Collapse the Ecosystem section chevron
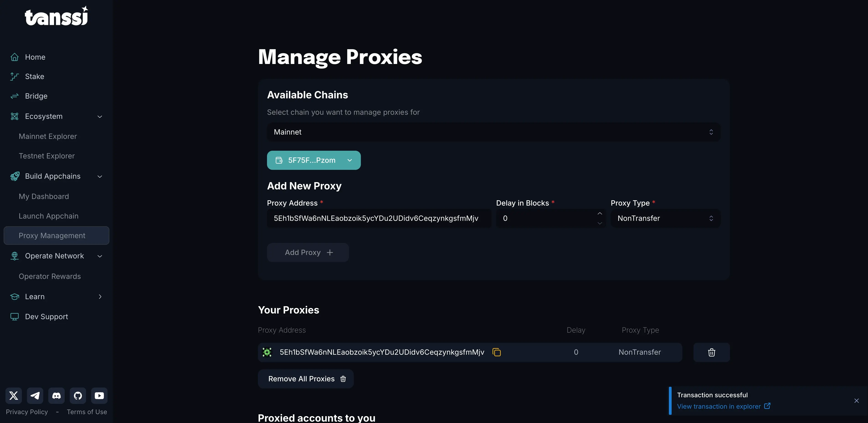868x423 pixels. click(100, 117)
